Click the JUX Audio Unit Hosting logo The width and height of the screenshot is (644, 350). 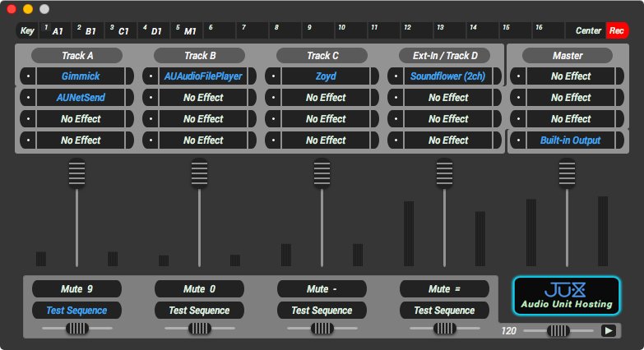pyautogui.click(x=567, y=296)
